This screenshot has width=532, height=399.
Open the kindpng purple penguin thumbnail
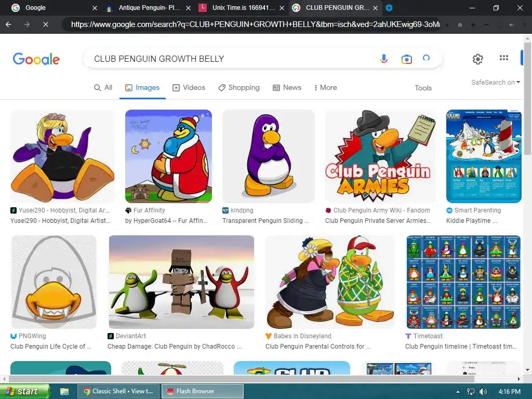pyautogui.click(x=269, y=156)
